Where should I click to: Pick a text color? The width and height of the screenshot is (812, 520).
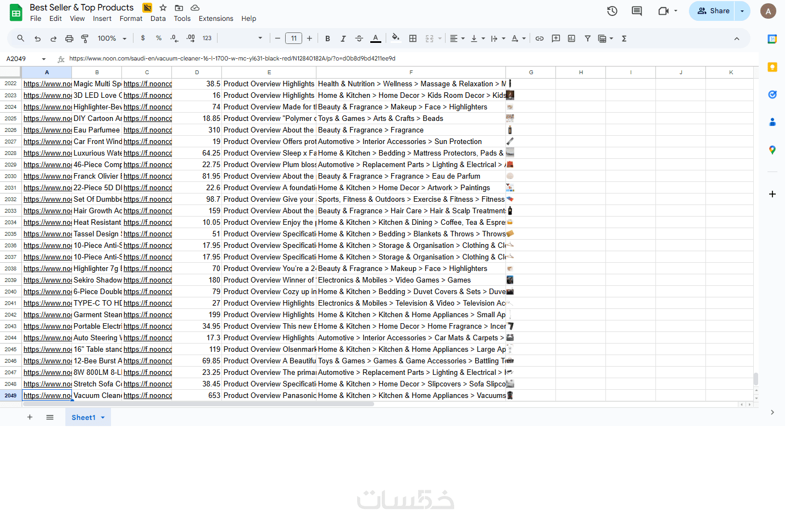(x=376, y=38)
